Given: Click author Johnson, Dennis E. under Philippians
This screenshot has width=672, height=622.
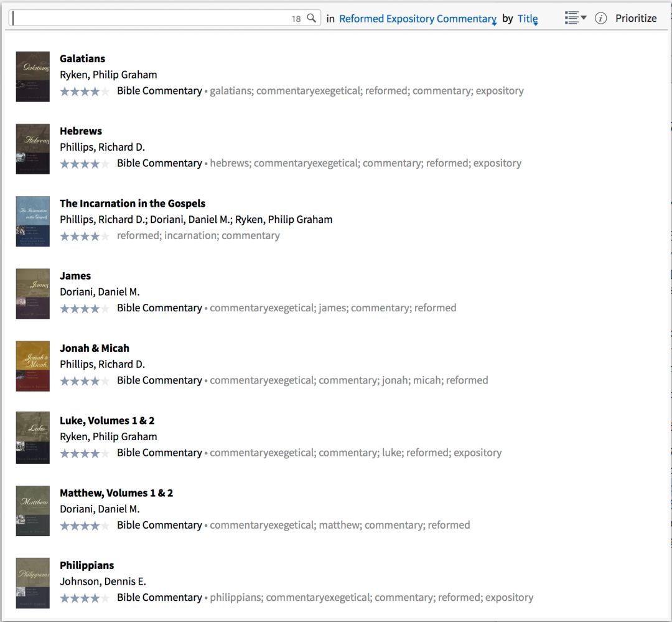Looking at the screenshot, I should point(103,582).
